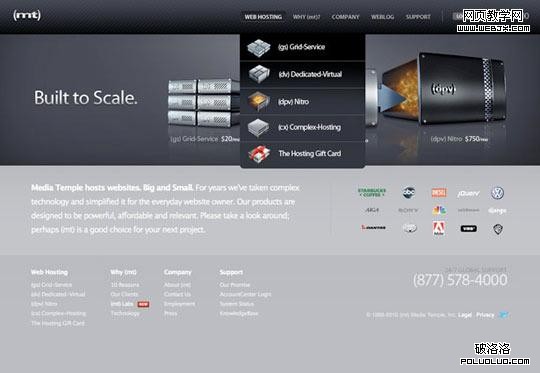Image resolution: width=540 pixels, height=373 pixels.
Task: Click the "Built to Scale." headline
Action: (x=86, y=97)
